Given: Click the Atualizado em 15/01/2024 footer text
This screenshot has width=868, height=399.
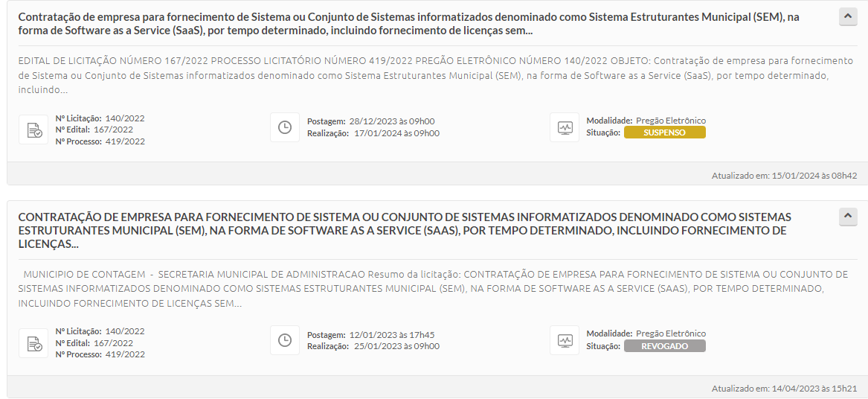Looking at the screenshot, I should click(x=785, y=176).
